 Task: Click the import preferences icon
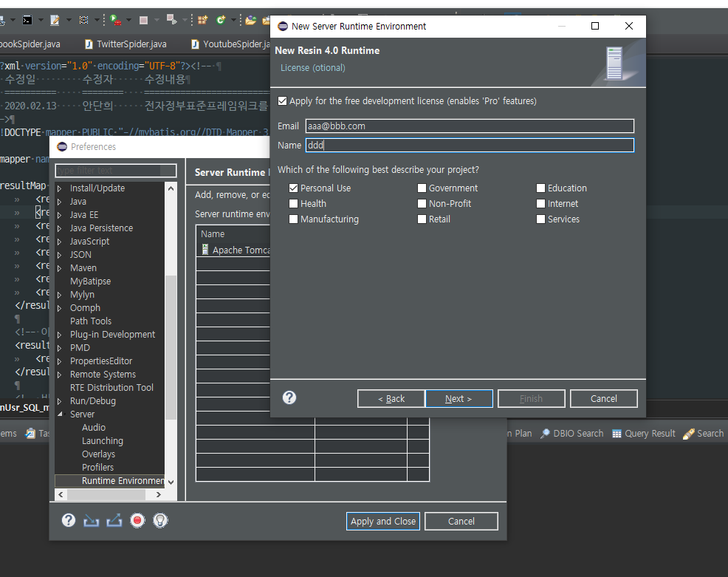[x=91, y=521]
